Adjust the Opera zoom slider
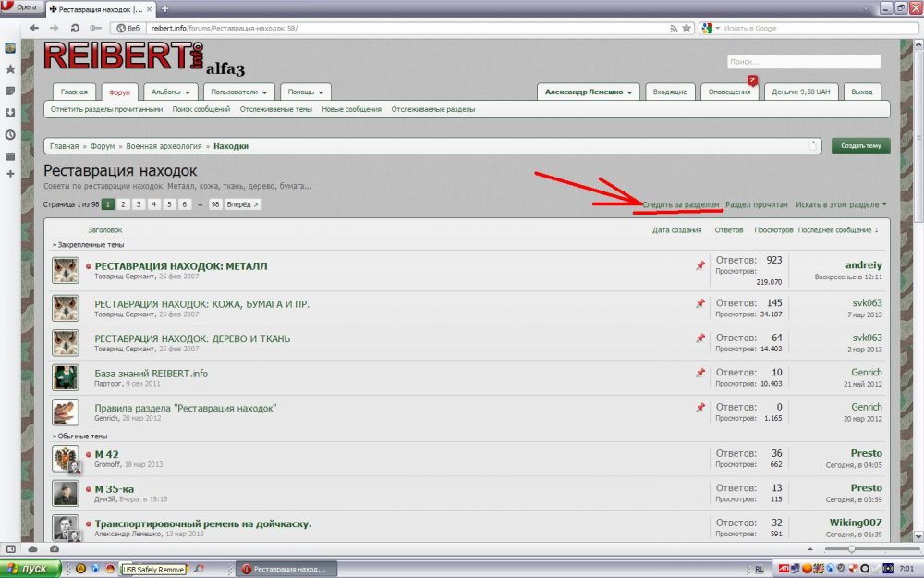924x578 pixels. point(851,549)
